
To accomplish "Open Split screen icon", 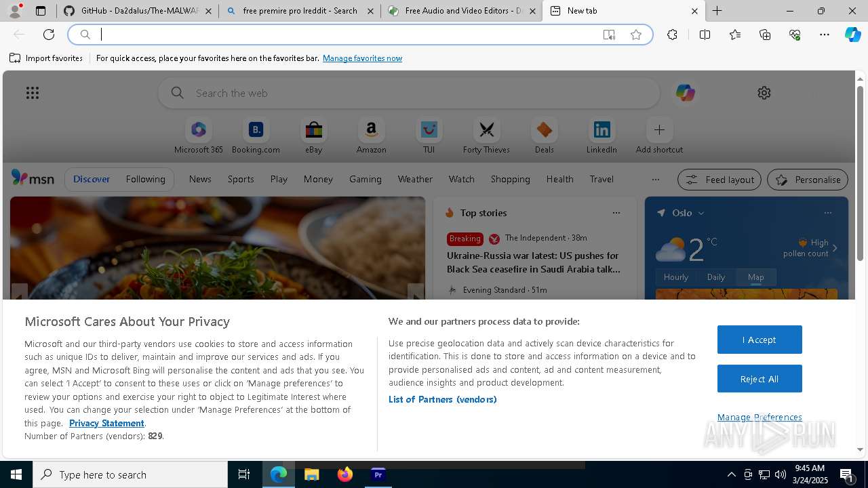I will pyautogui.click(x=705, y=35).
